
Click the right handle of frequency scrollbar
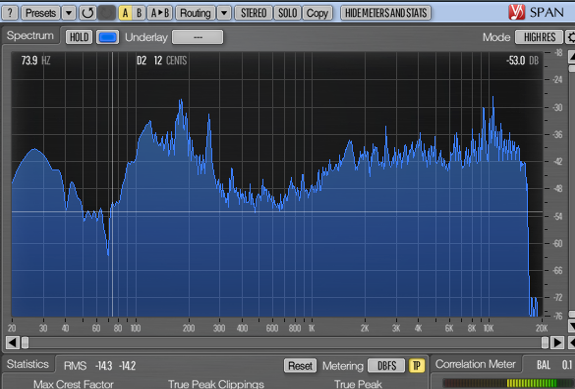545,343
